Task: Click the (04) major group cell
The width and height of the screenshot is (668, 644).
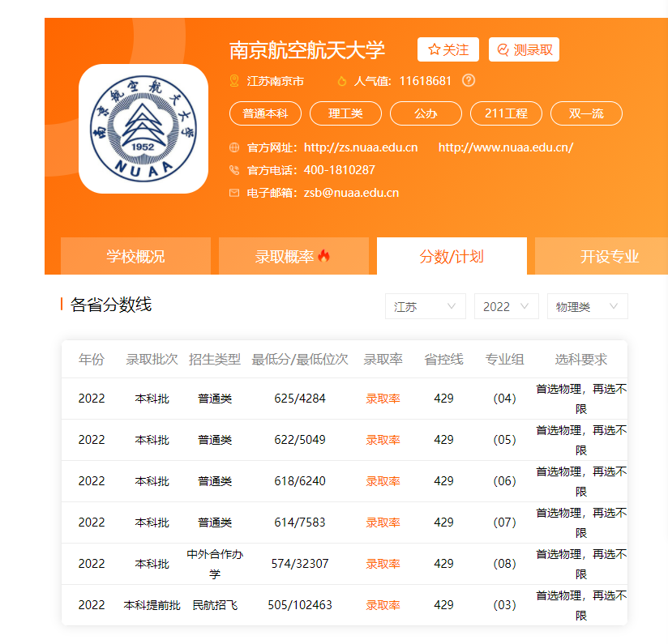Action: [504, 399]
